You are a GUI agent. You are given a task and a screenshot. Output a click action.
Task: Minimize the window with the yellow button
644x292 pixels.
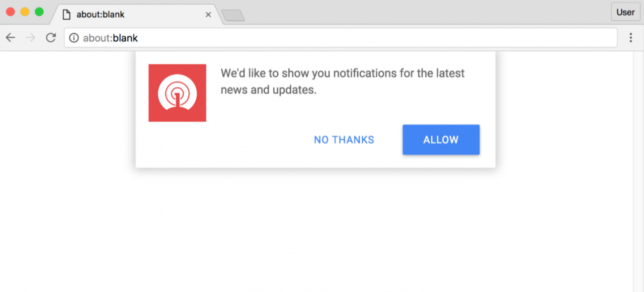(x=25, y=12)
